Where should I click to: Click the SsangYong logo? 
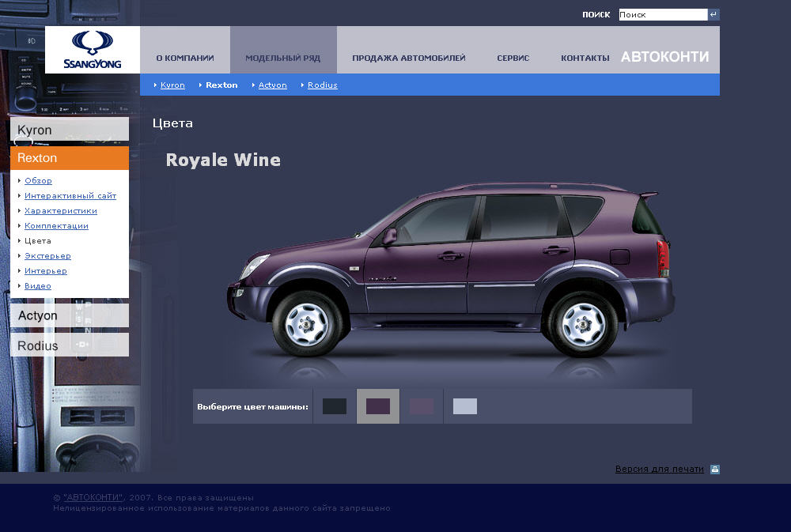pyautogui.click(x=93, y=50)
